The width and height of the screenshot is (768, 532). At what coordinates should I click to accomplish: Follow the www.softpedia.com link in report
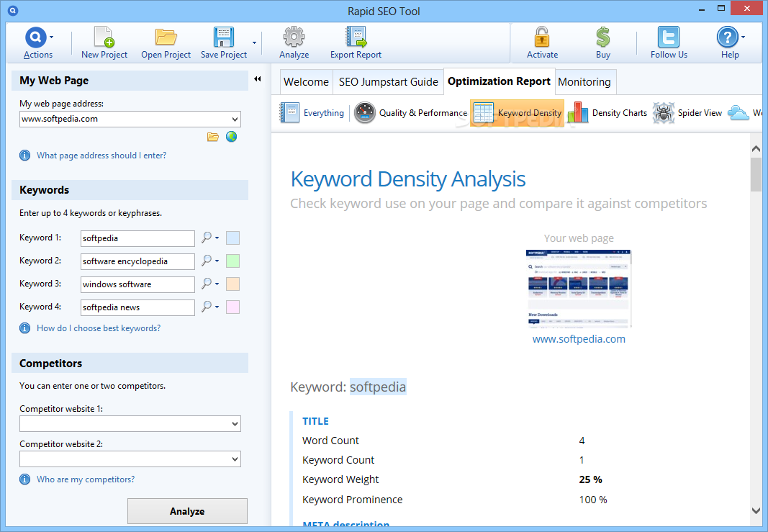579,339
